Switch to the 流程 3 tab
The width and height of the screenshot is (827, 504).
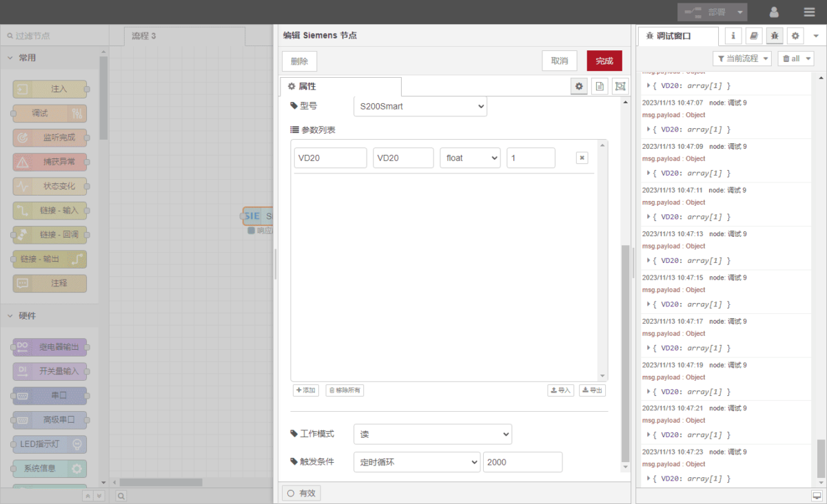point(144,36)
